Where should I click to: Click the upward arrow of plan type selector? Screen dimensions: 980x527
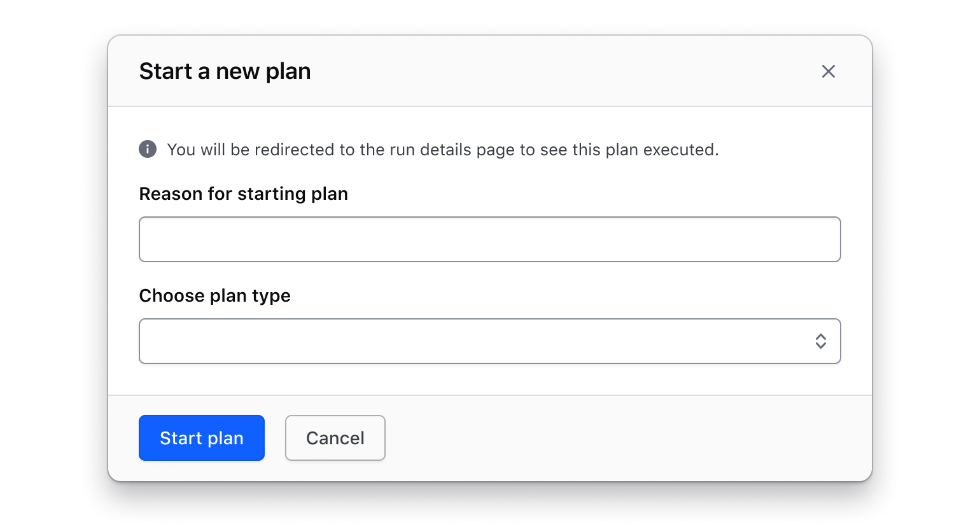[x=820, y=336]
